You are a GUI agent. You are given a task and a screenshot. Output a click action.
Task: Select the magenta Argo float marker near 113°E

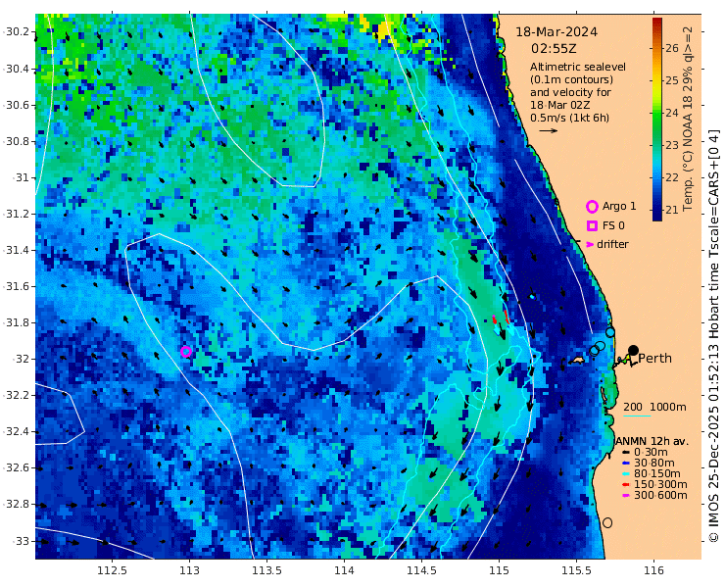click(186, 352)
